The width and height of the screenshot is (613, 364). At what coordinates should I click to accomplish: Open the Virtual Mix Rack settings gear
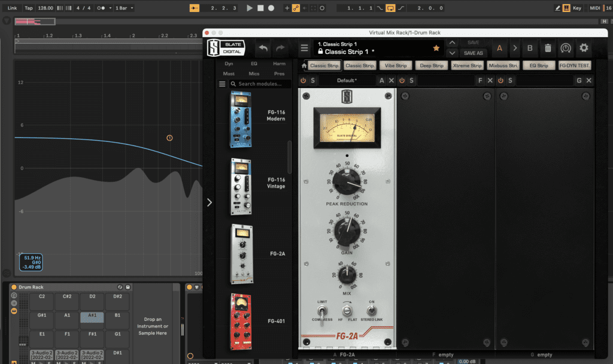(584, 48)
